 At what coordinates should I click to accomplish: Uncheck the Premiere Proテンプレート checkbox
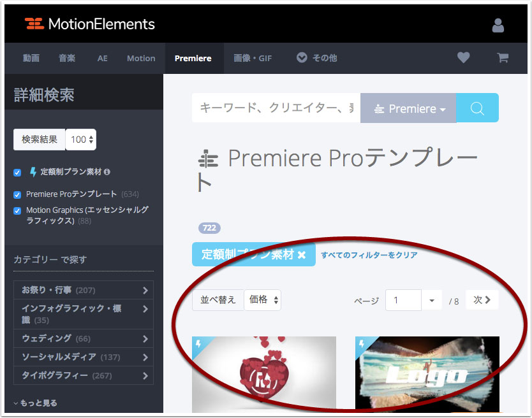pyautogui.click(x=17, y=194)
